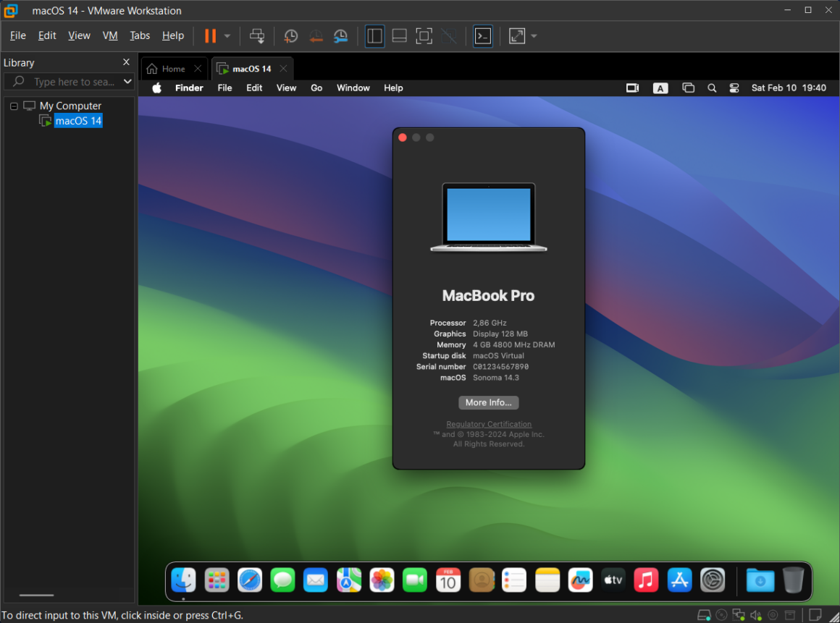The height and width of the screenshot is (623, 840).
Task: Close the About This Mac window
Action: 403,137
